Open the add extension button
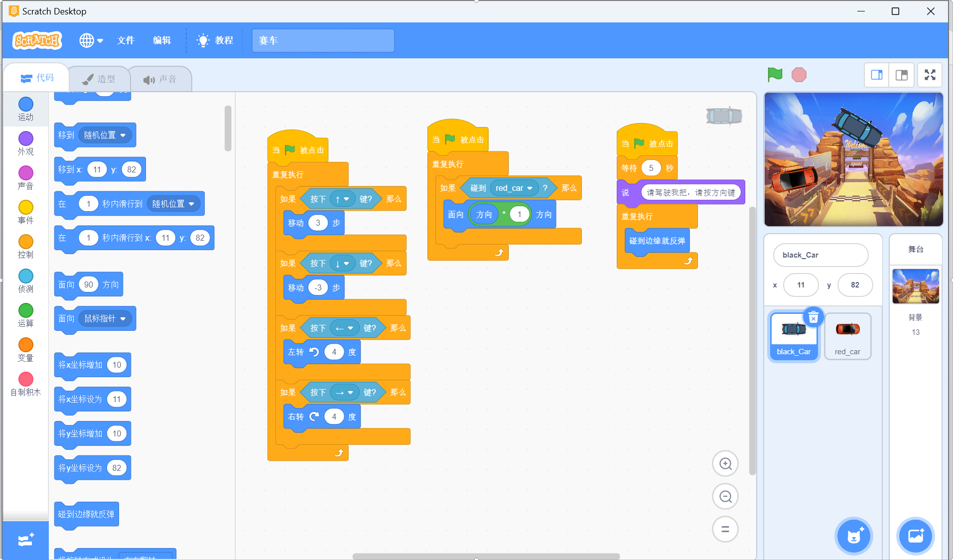Screen dimensions: 953x560 click(x=25, y=540)
